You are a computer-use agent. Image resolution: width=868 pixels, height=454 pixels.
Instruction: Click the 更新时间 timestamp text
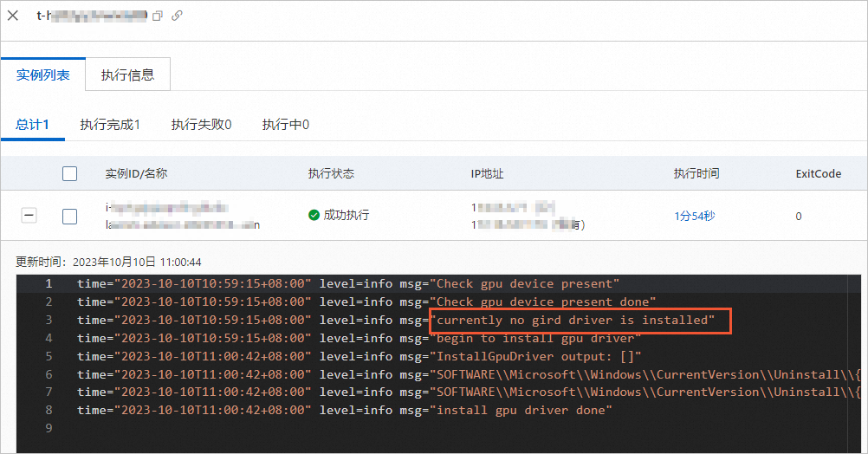pyautogui.click(x=108, y=262)
